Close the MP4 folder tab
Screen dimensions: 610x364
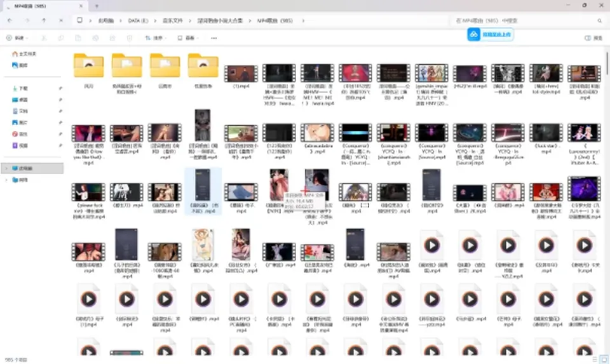[x=81, y=6]
